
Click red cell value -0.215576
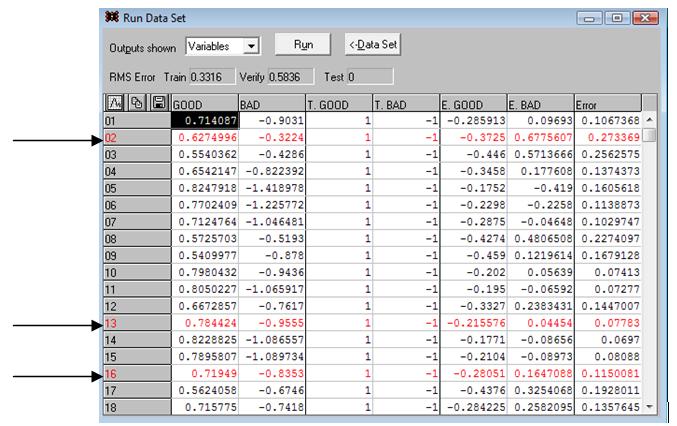coord(476,323)
